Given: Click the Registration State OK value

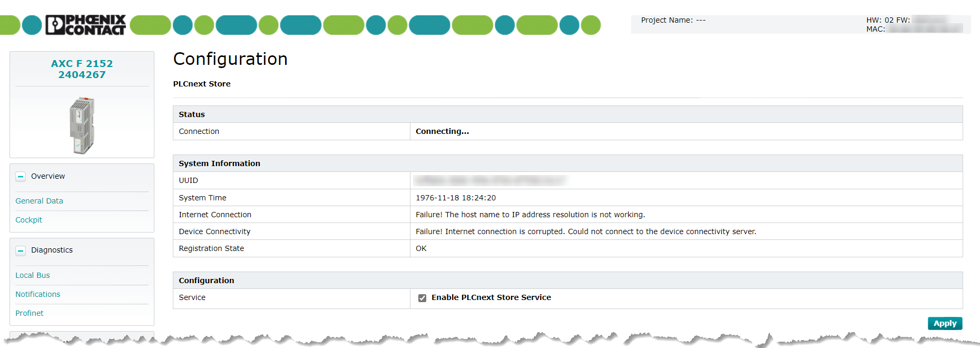Looking at the screenshot, I should (x=421, y=248).
